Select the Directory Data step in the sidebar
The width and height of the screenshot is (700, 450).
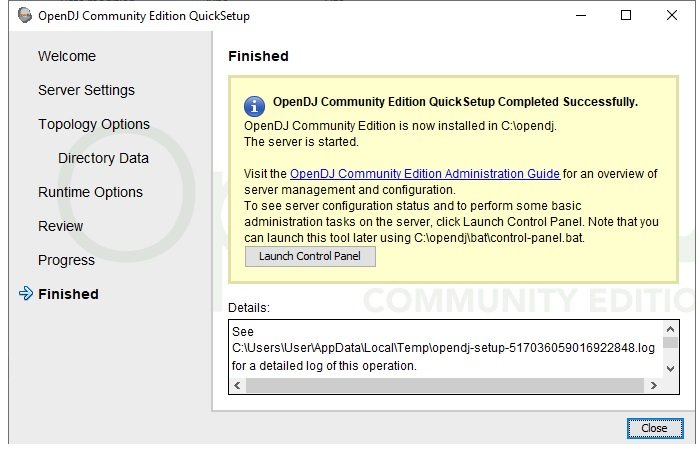(x=103, y=158)
